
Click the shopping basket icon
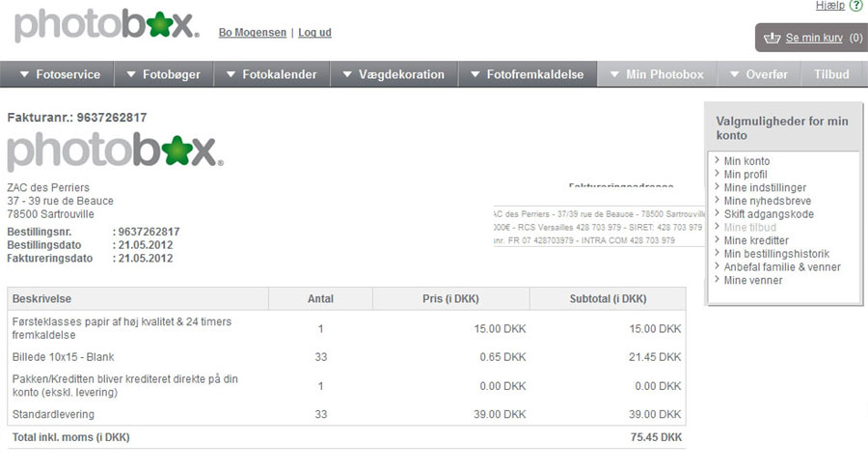click(x=772, y=38)
